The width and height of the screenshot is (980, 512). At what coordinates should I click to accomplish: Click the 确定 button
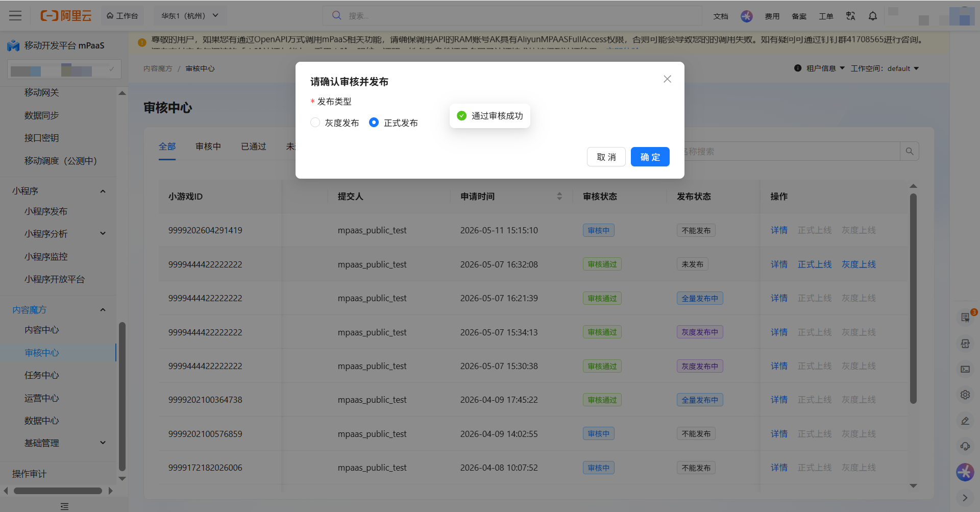650,157
